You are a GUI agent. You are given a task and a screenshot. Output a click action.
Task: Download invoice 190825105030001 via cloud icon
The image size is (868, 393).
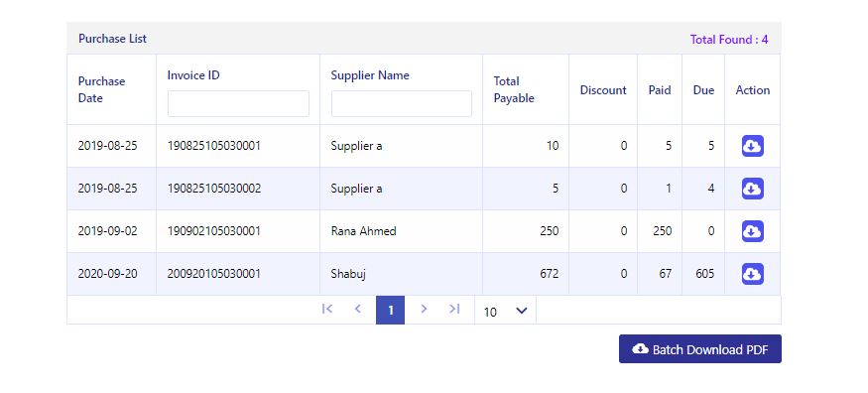pyautogui.click(x=752, y=146)
